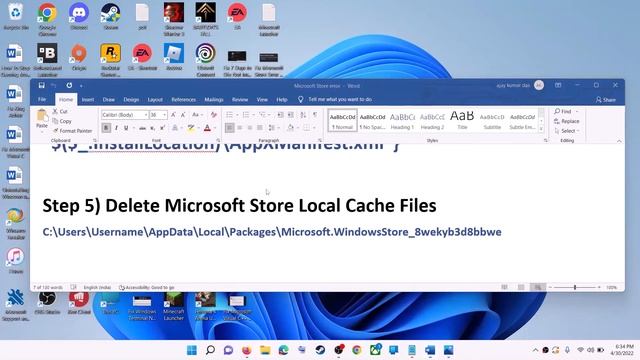Click the Increase Indent icon
The width and height of the screenshot is (640, 360).
[x=291, y=115]
